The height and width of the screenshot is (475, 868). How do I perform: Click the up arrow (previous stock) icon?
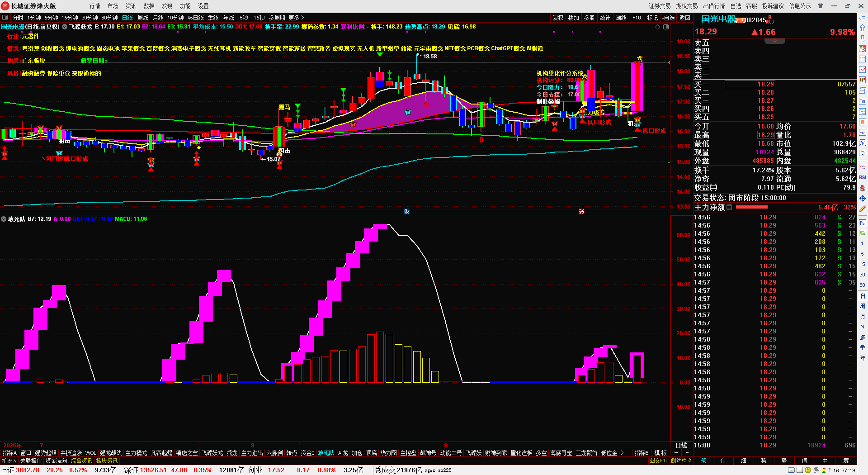[x=863, y=28]
